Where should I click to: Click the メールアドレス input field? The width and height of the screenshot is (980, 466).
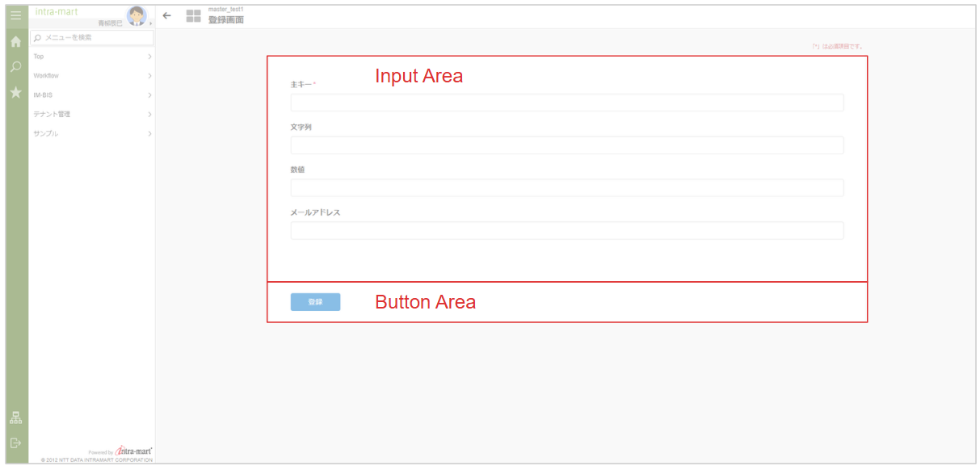click(x=566, y=231)
